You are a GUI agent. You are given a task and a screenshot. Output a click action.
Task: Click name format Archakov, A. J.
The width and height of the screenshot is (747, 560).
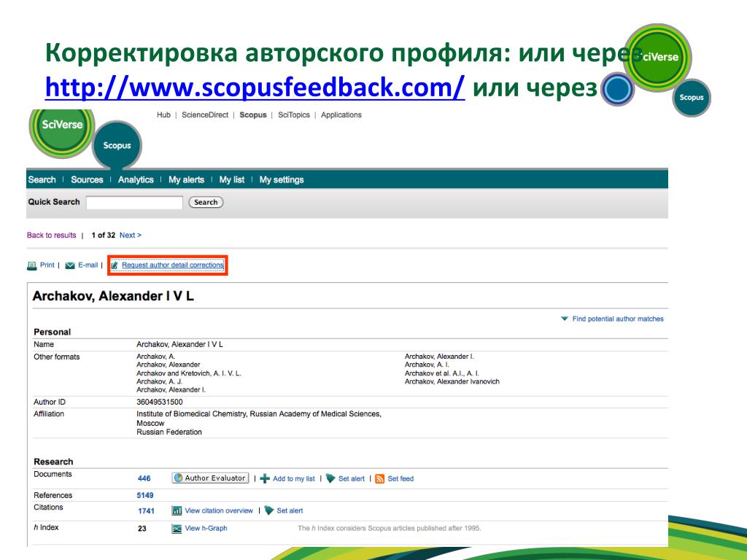coord(159,381)
